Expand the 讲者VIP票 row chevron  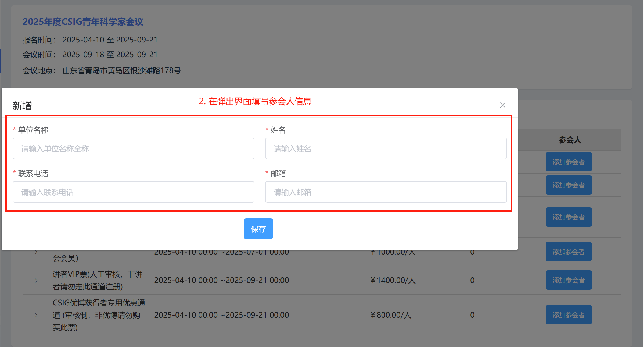pyautogui.click(x=36, y=281)
